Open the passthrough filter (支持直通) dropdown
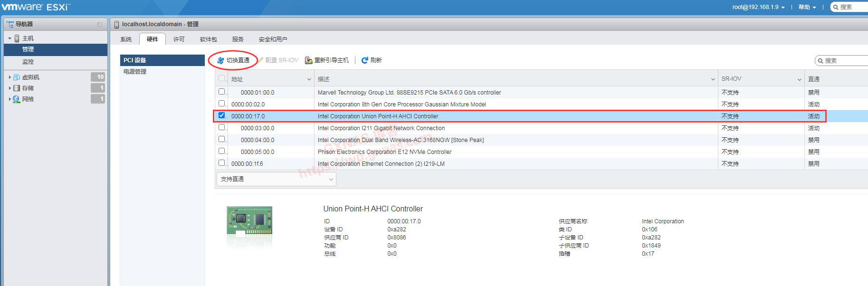 point(276,179)
